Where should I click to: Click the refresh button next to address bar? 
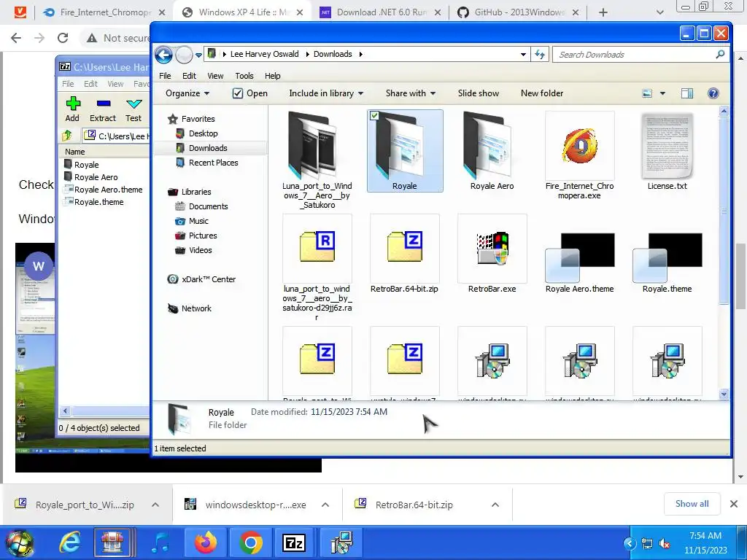(x=540, y=54)
